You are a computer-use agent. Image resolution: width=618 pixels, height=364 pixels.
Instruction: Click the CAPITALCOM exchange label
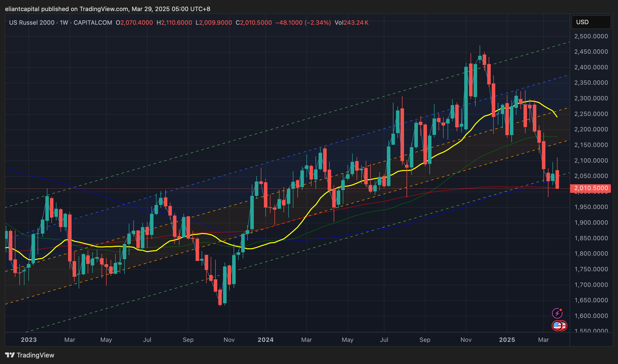[93, 23]
